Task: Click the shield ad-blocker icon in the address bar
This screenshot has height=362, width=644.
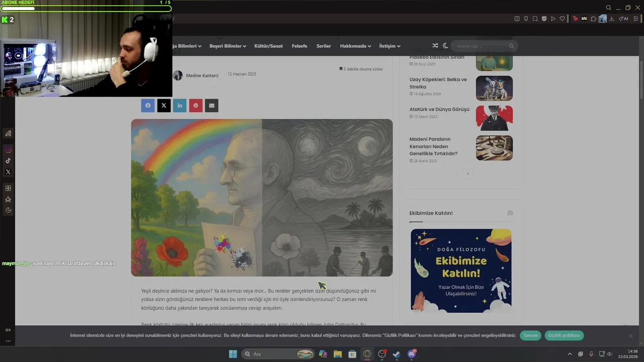Action: tap(544, 19)
